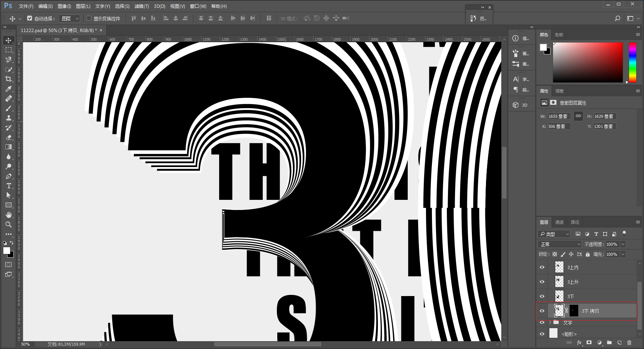Select the Eyedropper tool

point(9,89)
